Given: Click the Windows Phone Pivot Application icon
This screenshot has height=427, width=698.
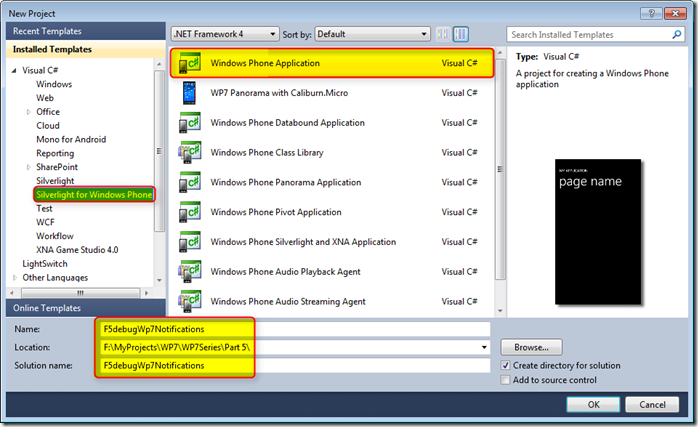Looking at the screenshot, I should click(190, 212).
